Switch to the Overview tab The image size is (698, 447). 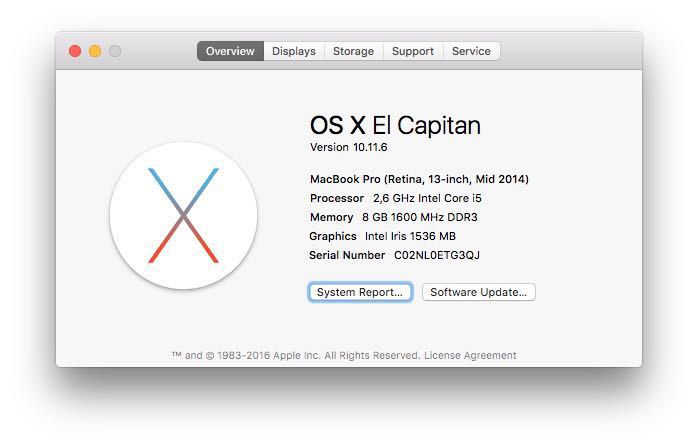(x=230, y=51)
